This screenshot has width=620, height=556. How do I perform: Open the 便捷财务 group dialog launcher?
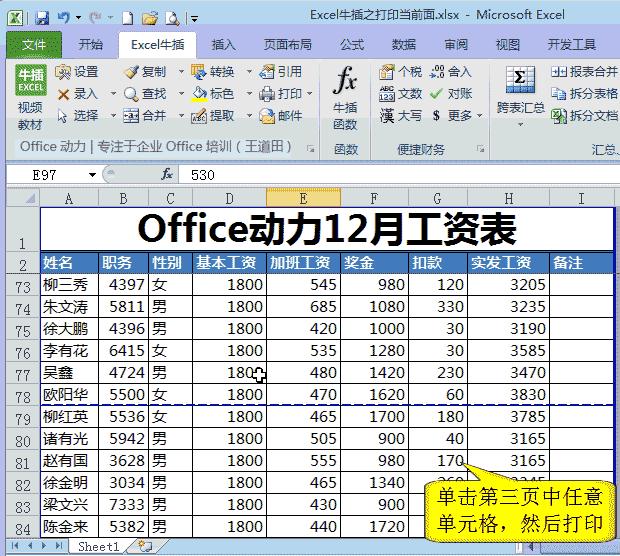pyautogui.click(x=480, y=149)
